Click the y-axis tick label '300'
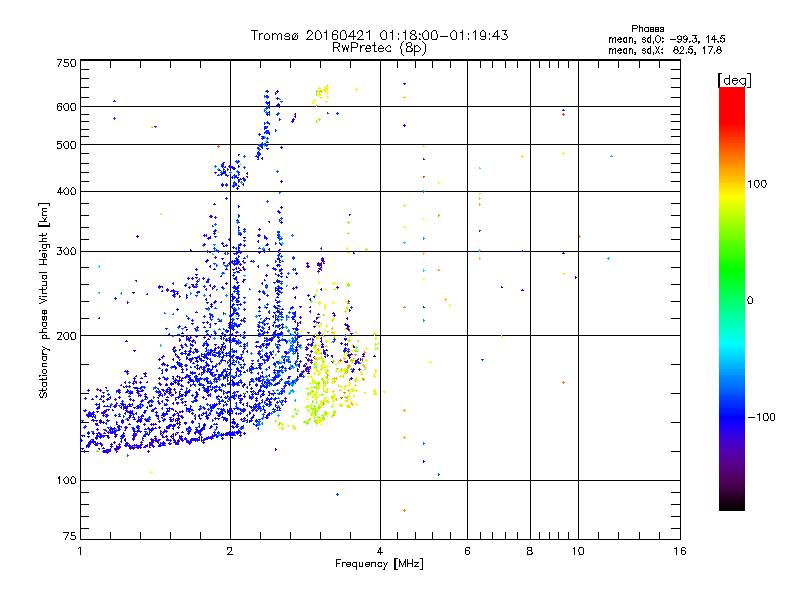Viewport: 800px width, 600px height. (x=66, y=251)
